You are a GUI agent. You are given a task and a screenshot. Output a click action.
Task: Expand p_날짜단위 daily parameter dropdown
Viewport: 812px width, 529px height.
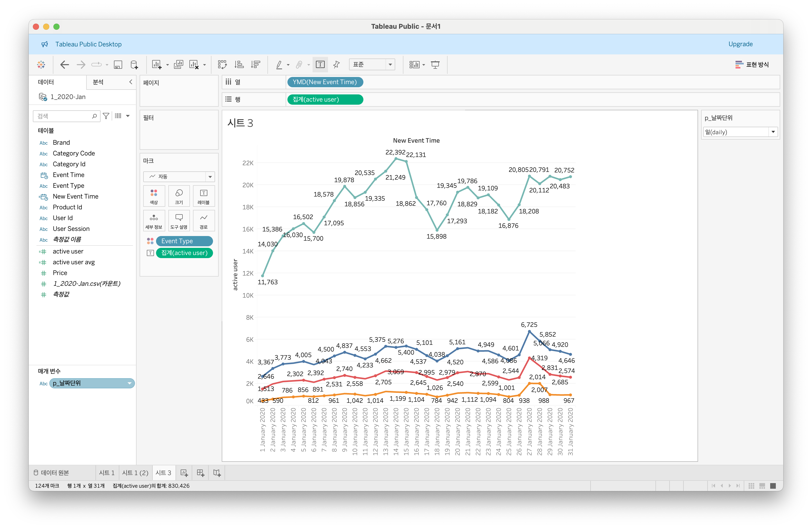click(773, 132)
